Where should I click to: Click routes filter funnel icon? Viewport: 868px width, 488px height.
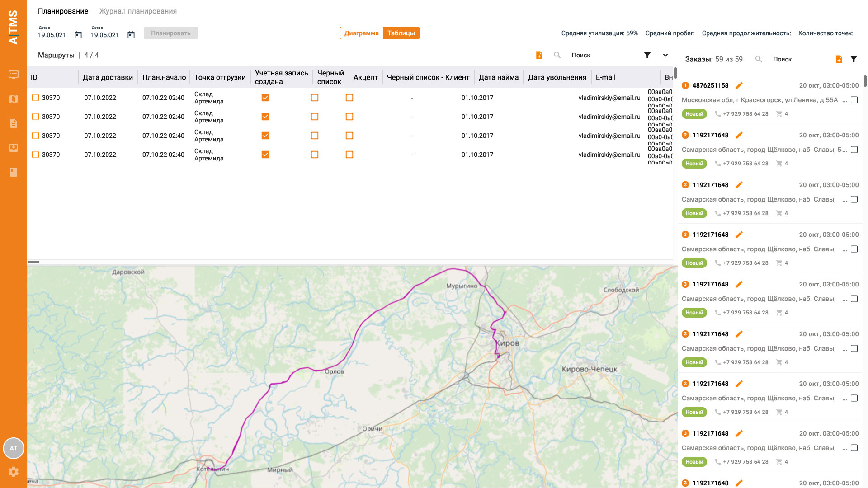(647, 55)
